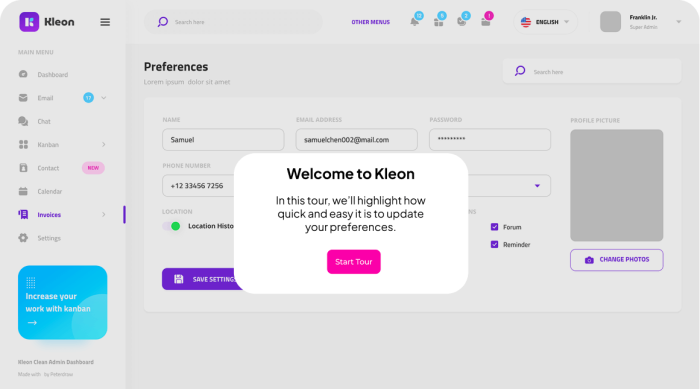
Task: Click the Kleon Clean Admin Dashboard footer text
Action: click(56, 362)
